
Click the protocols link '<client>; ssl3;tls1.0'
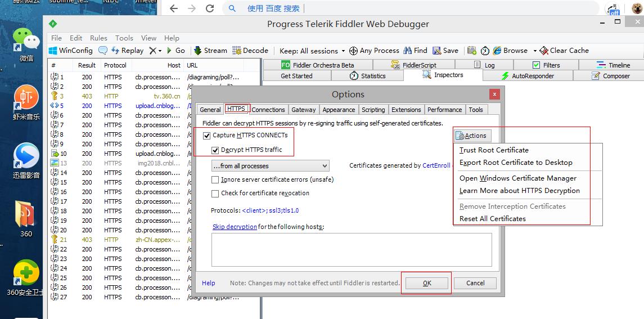270,210
